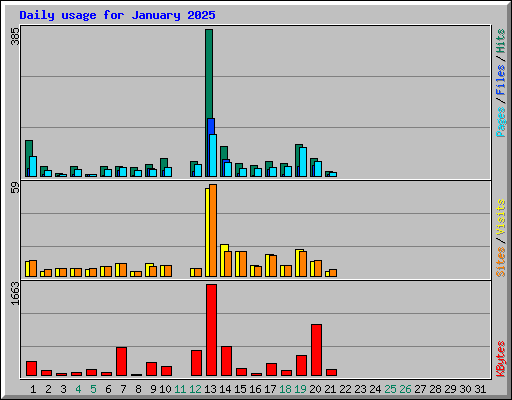Click the orange 'Sites' legend label
Viewport: 512px width, 400px height.
point(500,262)
